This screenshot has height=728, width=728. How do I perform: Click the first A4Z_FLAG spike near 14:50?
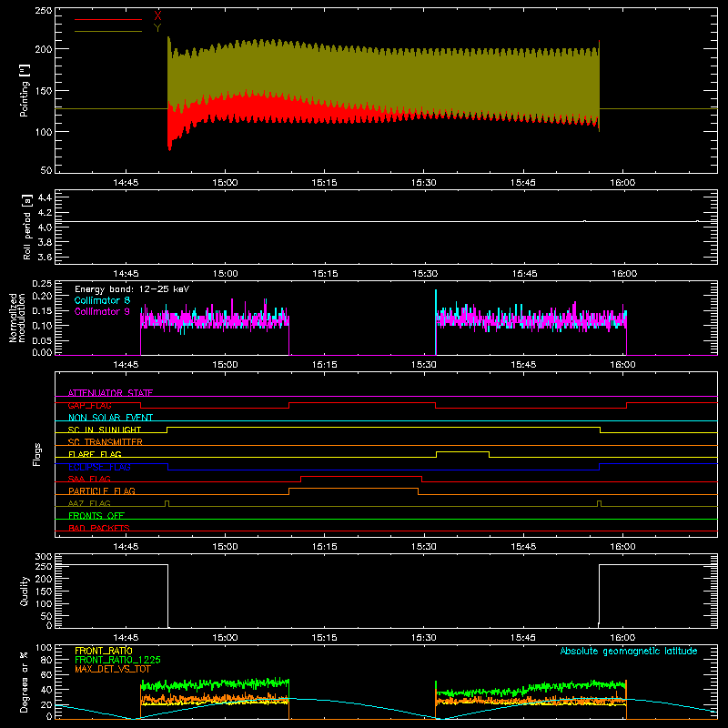tap(167, 503)
